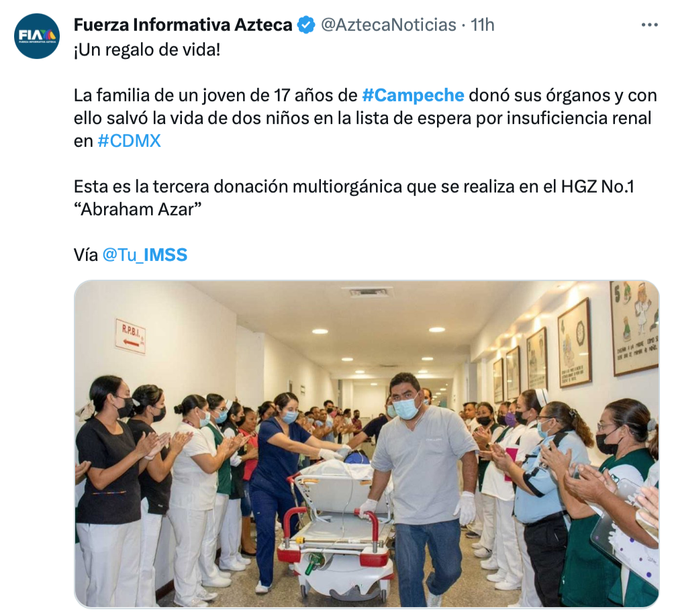Click the "Abraham Azar" hospital name text

pos(138,209)
